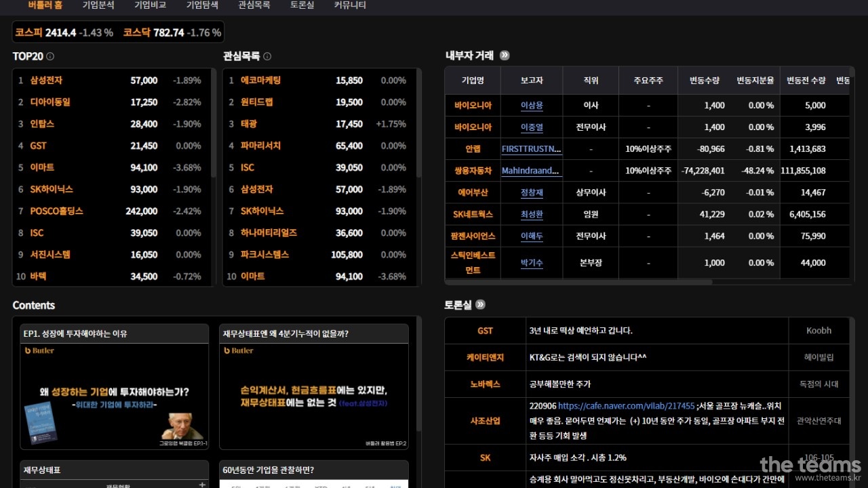
Task: Switch to the 기업분석 tab
Action: [98, 5]
